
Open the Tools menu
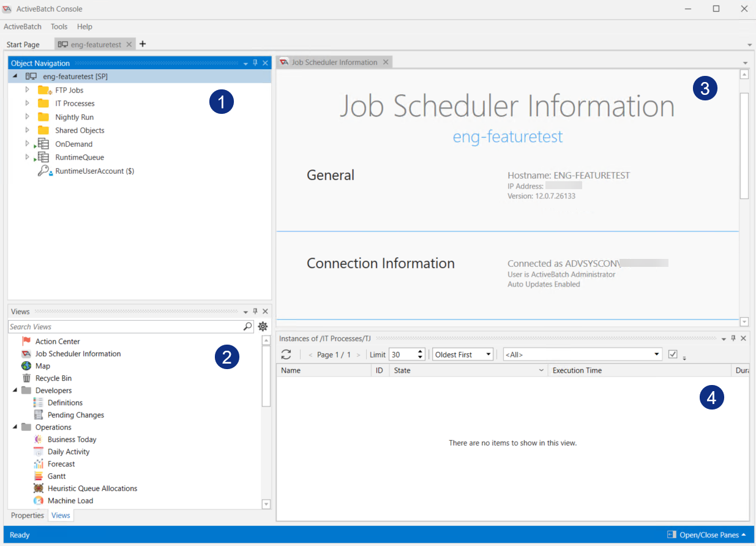(59, 26)
